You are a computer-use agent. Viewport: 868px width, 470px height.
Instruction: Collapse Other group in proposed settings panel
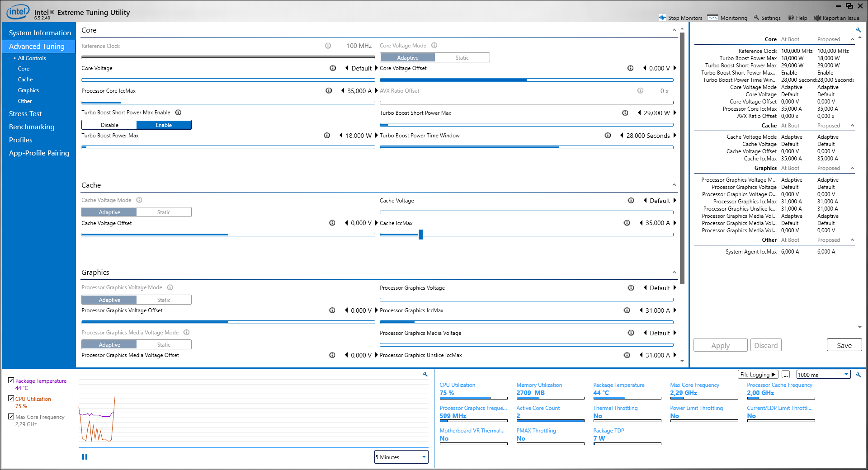click(x=852, y=240)
